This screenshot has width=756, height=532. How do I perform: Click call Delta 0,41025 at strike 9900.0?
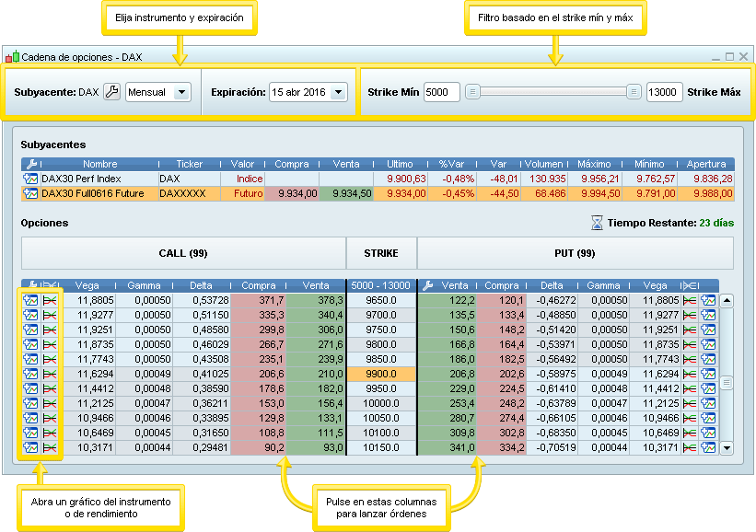click(x=201, y=374)
